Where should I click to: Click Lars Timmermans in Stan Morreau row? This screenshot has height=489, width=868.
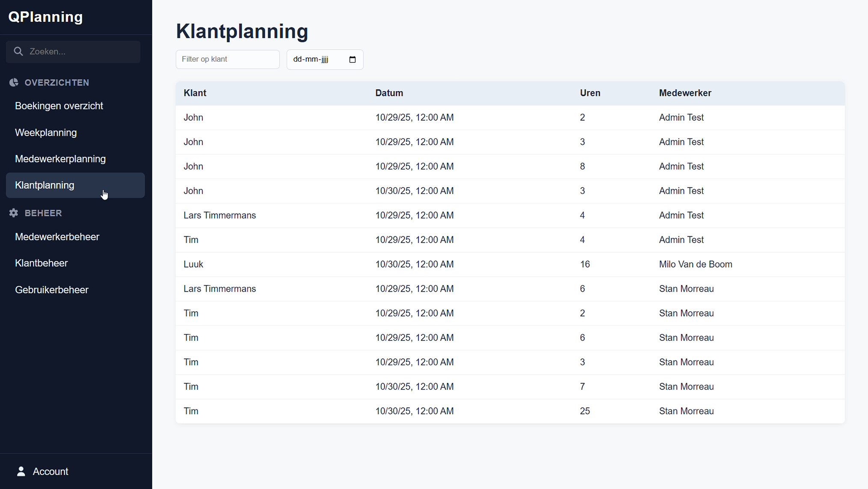[220, 289]
